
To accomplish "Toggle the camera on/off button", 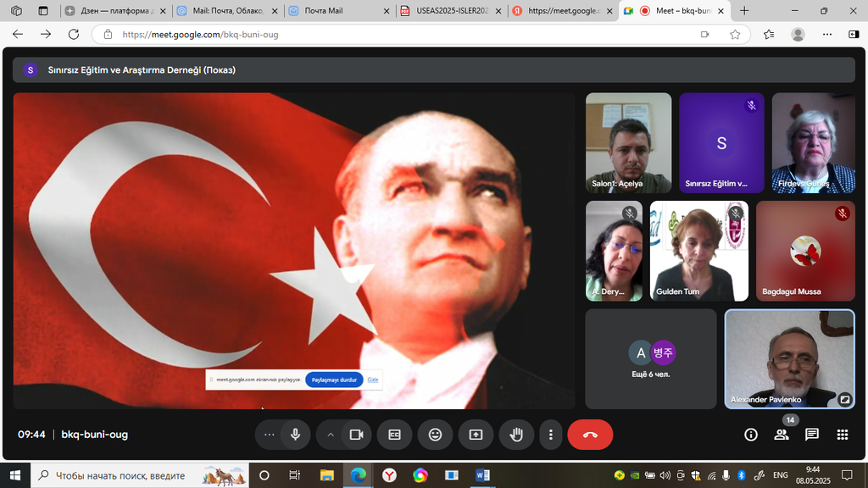I will click(357, 435).
